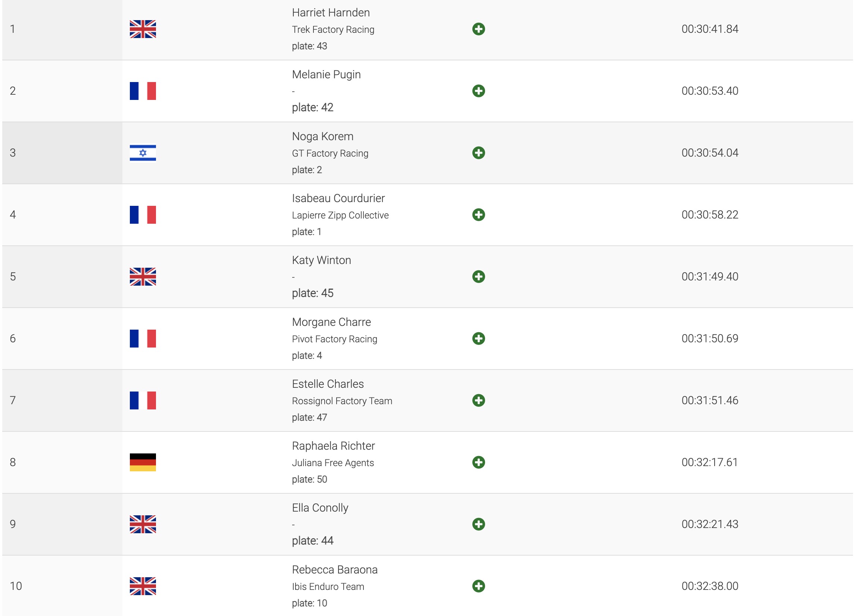This screenshot has height=616, width=856.
Task: Expand Harriet Harnden's stage details plus icon
Action: click(478, 29)
